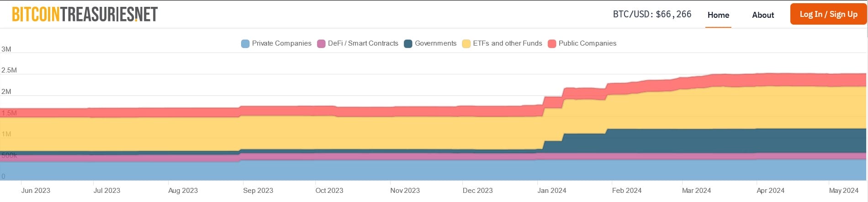
Task: Hide the DeFi / Smart Contracts series
Action: point(363,43)
